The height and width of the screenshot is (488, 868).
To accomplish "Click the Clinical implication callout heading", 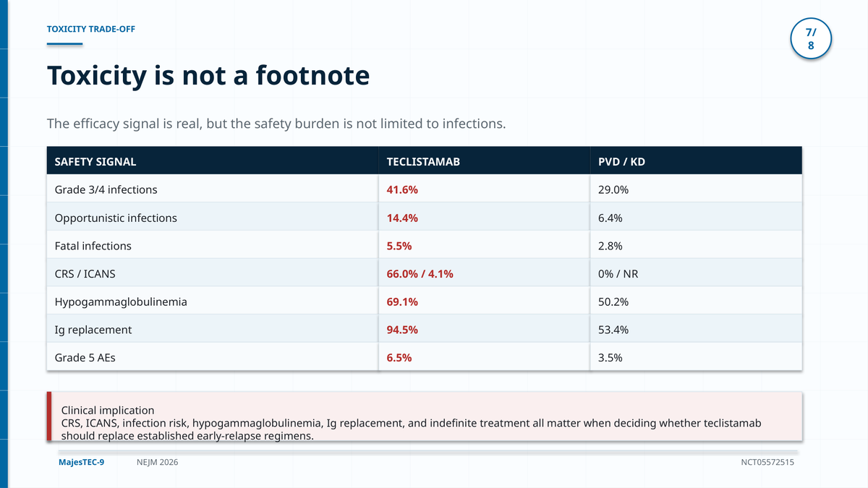I will click(108, 410).
